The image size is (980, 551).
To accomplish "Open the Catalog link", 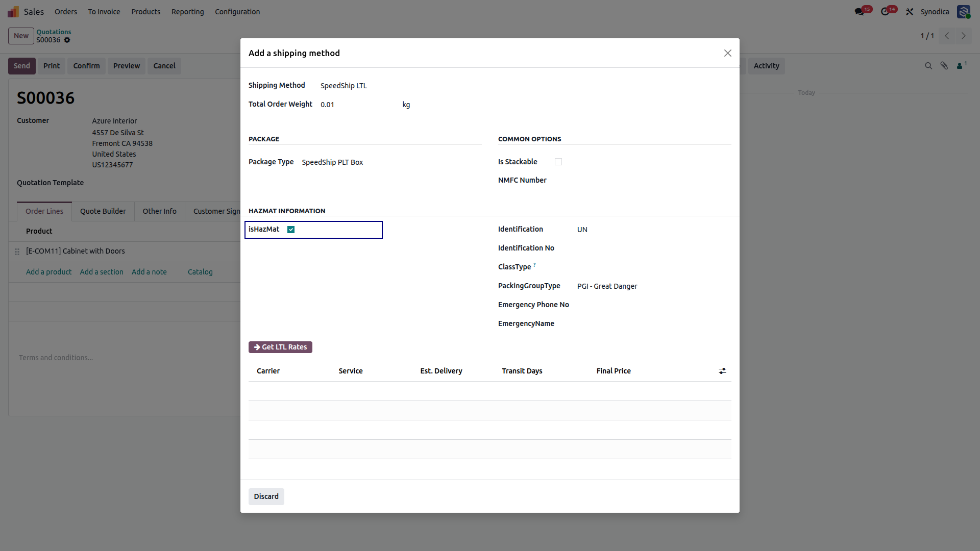I will coord(200,272).
